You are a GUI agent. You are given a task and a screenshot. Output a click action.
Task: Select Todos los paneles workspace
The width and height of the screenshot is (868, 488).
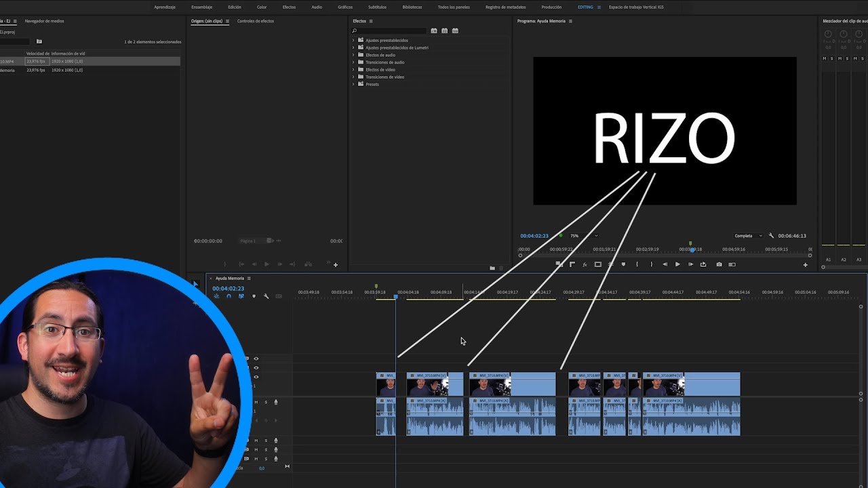tap(454, 7)
